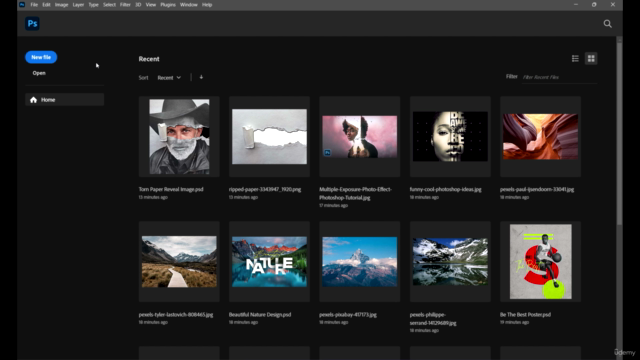Screen dimensions: 640x360
Task: Click the Recent section heading
Action: coord(149,59)
